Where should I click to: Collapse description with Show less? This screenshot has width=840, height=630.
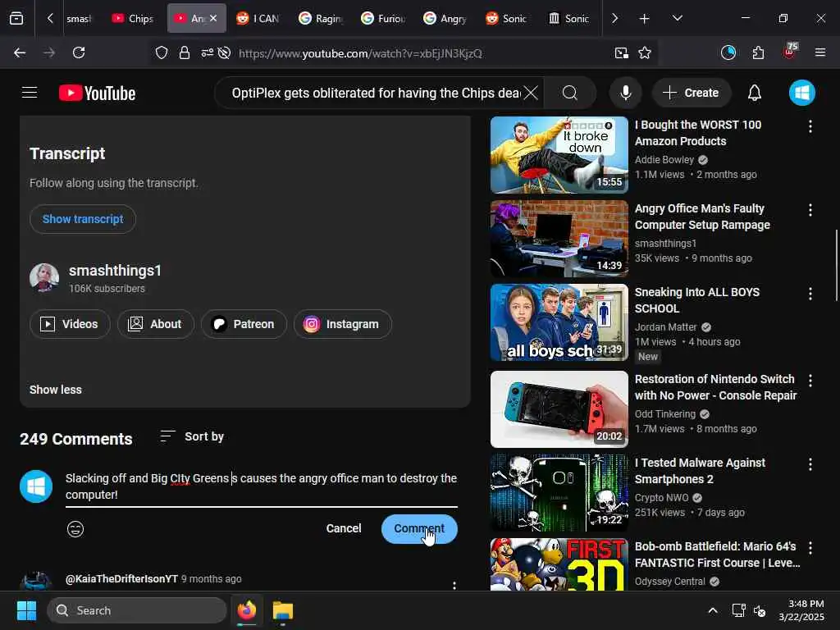pyautogui.click(x=56, y=390)
